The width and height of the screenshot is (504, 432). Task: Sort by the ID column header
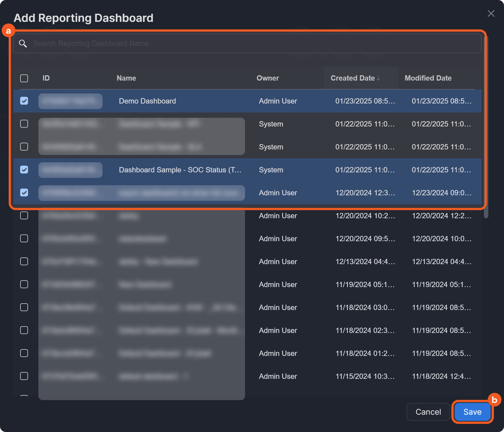(46, 78)
